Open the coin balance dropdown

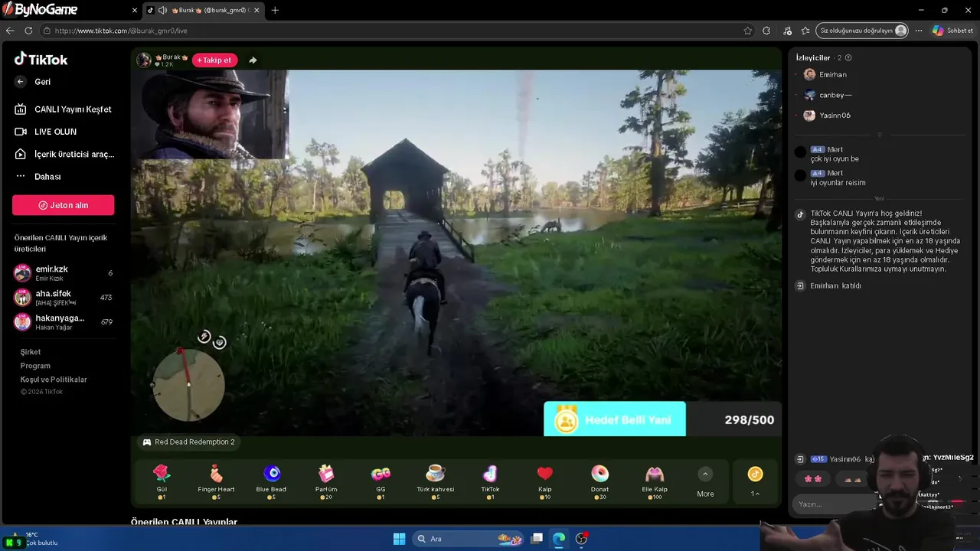(x=756, y=482)
